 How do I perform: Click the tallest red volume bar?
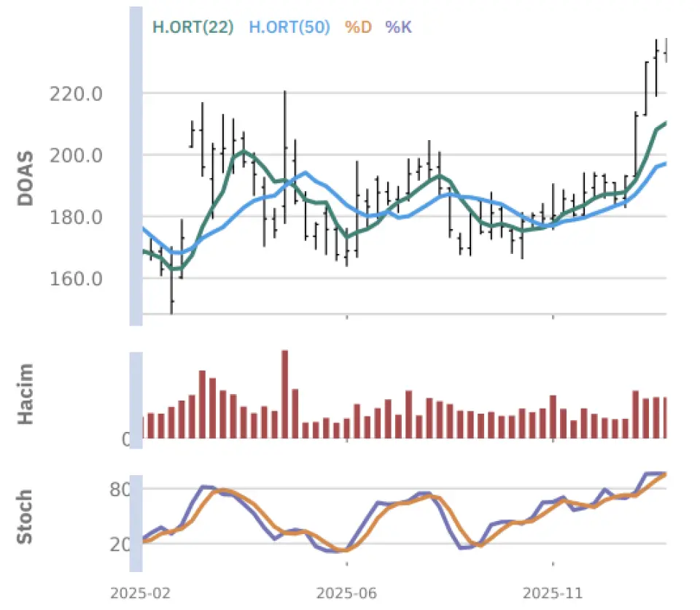click(285, 395)
